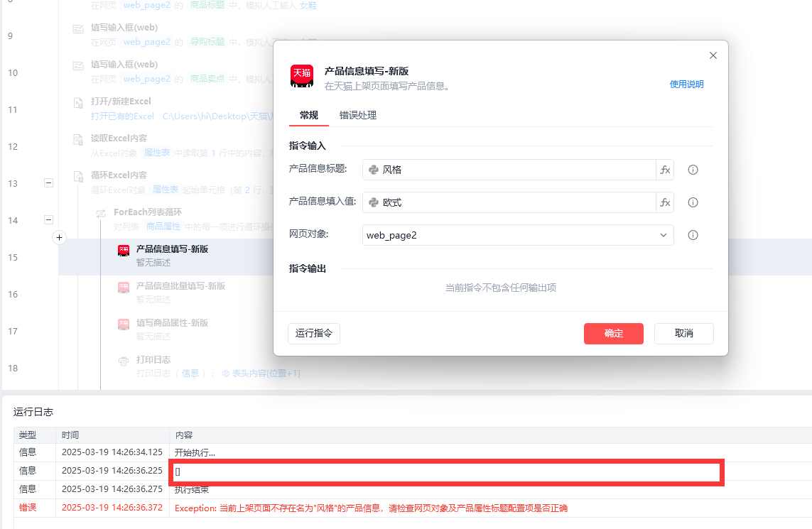Click the info icon beside 产品信息标题
Screen dimensions: 812x529
693,170
